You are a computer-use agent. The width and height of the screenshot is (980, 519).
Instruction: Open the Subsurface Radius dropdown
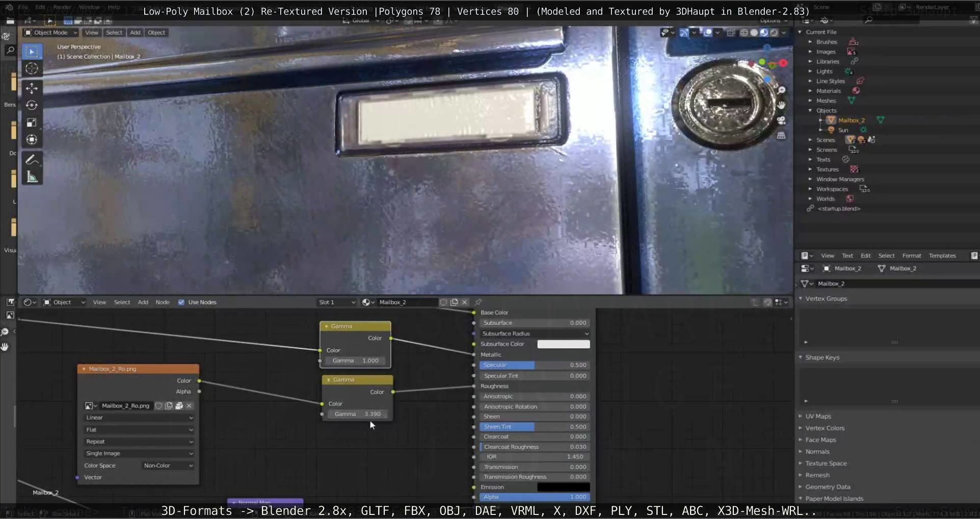pyautogui.click(x=535, y=334)
